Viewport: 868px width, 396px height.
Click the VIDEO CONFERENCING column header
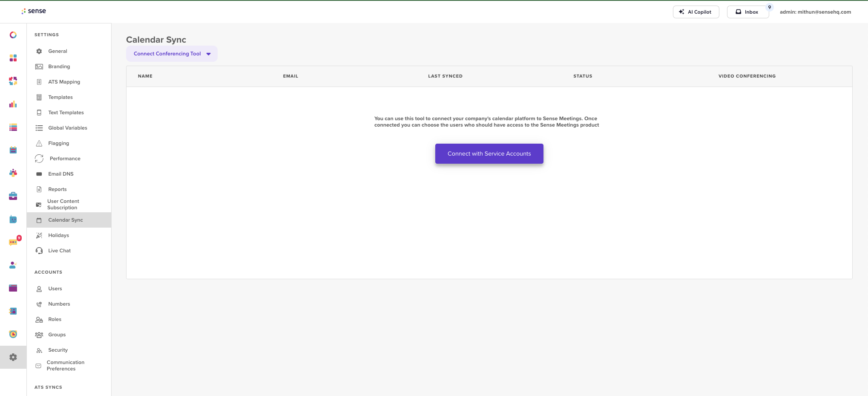pyautogui.click(x=747, y=76)
